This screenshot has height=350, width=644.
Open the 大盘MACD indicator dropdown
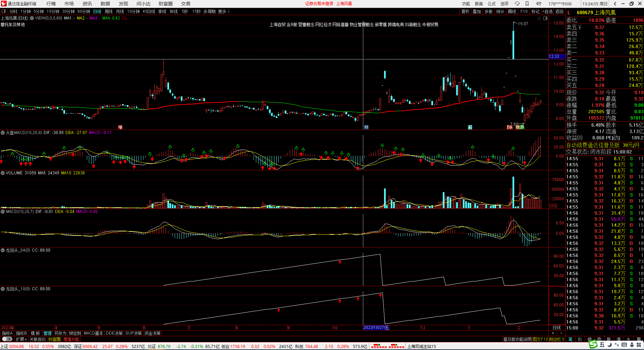[3, 133]
